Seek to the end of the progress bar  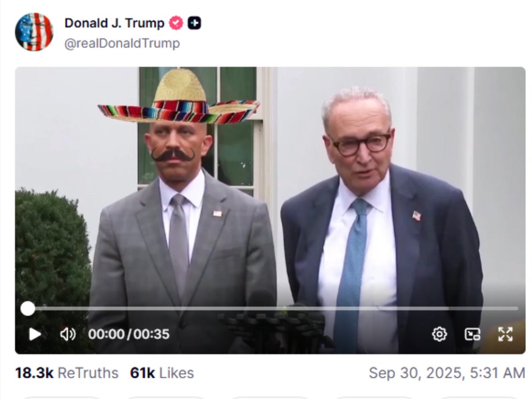point(516,309)
